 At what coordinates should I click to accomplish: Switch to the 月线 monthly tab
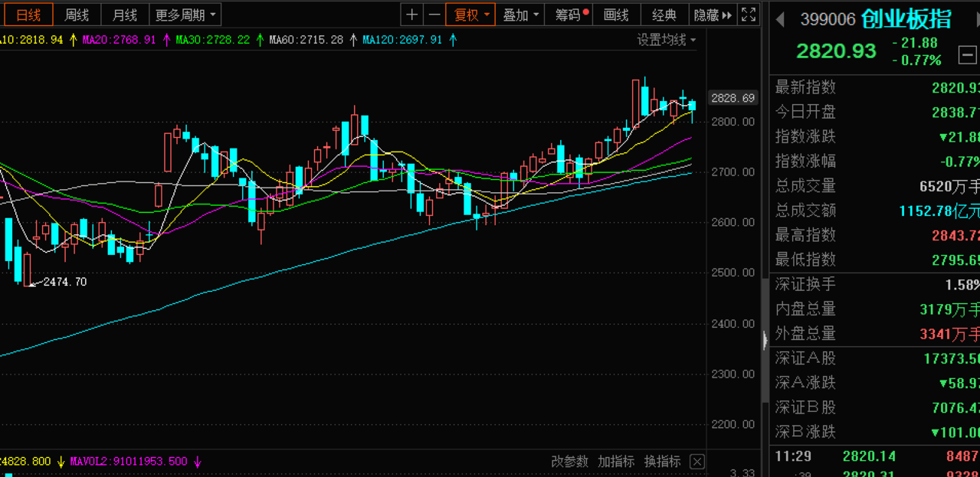click(x=124, y=15)
